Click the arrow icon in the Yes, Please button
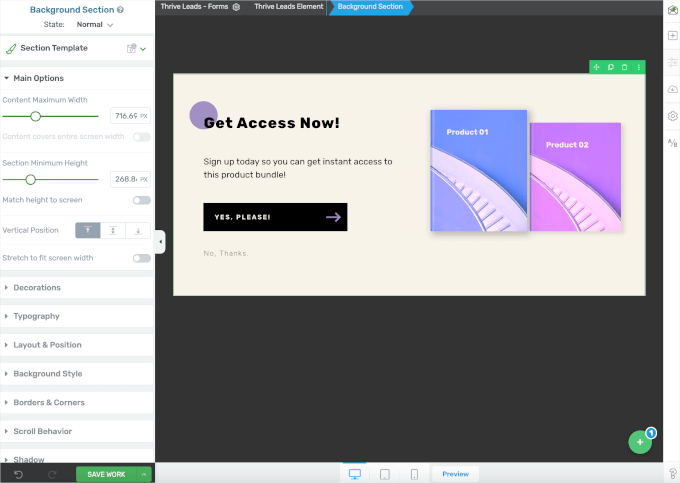The height and width of the screenshot is (483, 680). point(333,217)
